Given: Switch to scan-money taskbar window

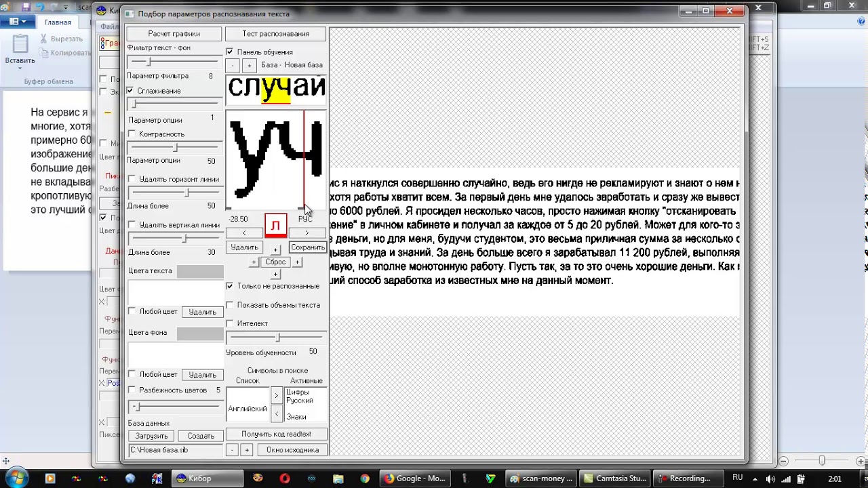Looking at the screenshot, I should pyautogui.click(x=540, y=479).
